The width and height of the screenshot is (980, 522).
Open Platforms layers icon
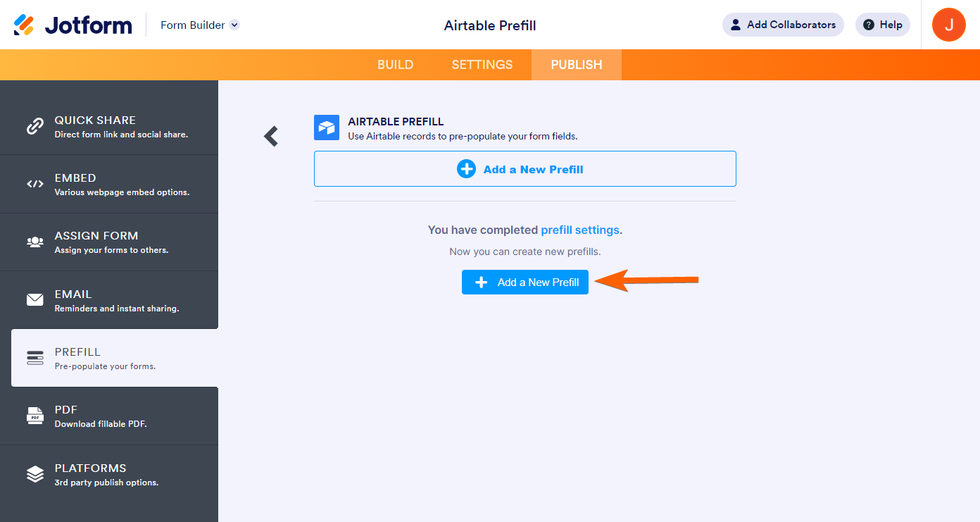click(x=35, y=474)
